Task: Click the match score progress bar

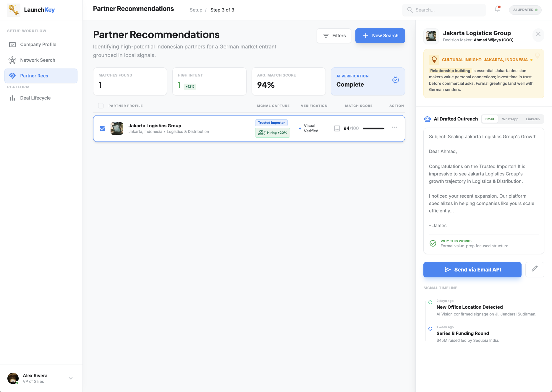Action: coord(373,129)
